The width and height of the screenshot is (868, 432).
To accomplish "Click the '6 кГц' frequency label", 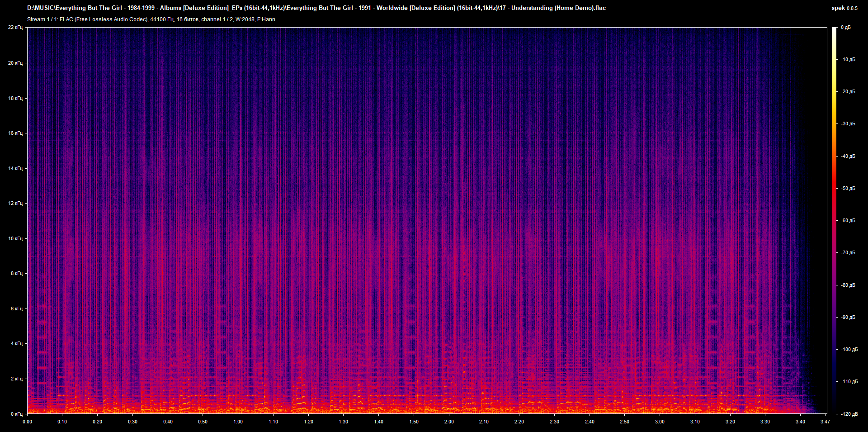I will (x=16, y=309).
